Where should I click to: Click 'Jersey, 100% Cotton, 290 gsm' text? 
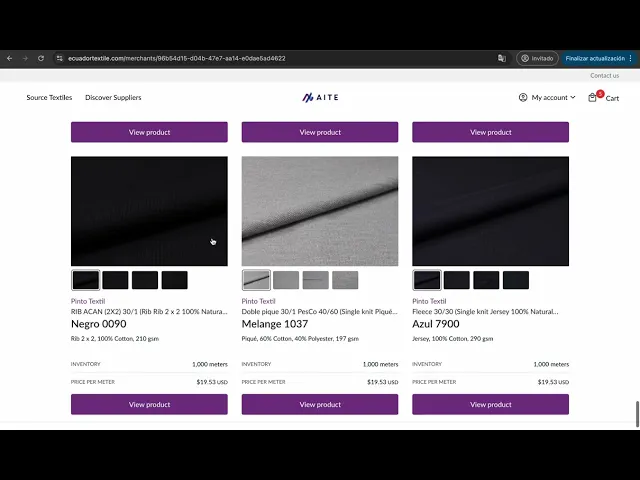(453, 339)
